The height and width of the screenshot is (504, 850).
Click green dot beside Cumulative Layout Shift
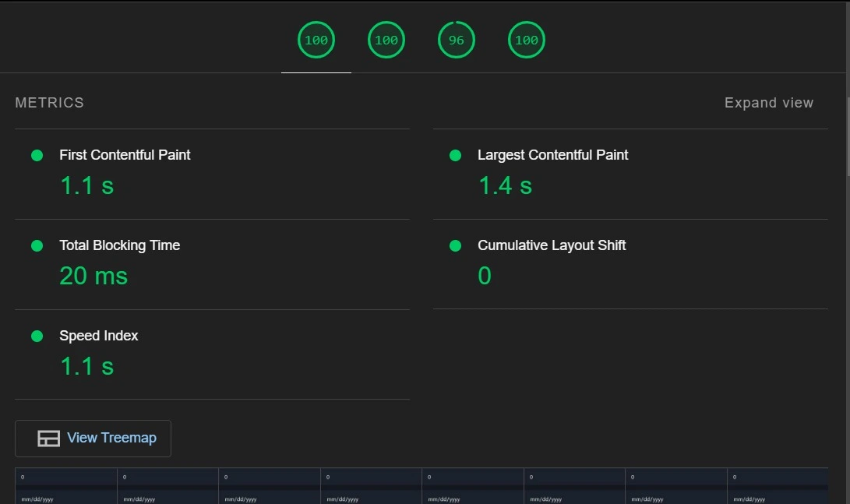[455, 246]
